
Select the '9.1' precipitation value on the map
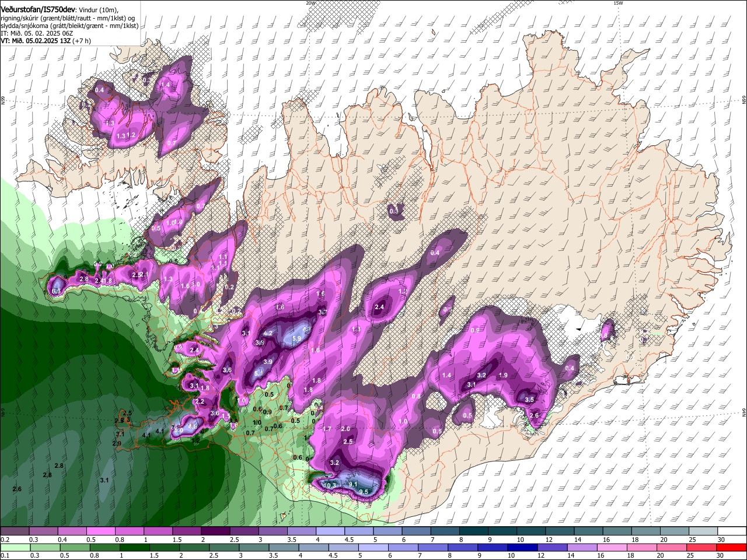tap(352, 484)
